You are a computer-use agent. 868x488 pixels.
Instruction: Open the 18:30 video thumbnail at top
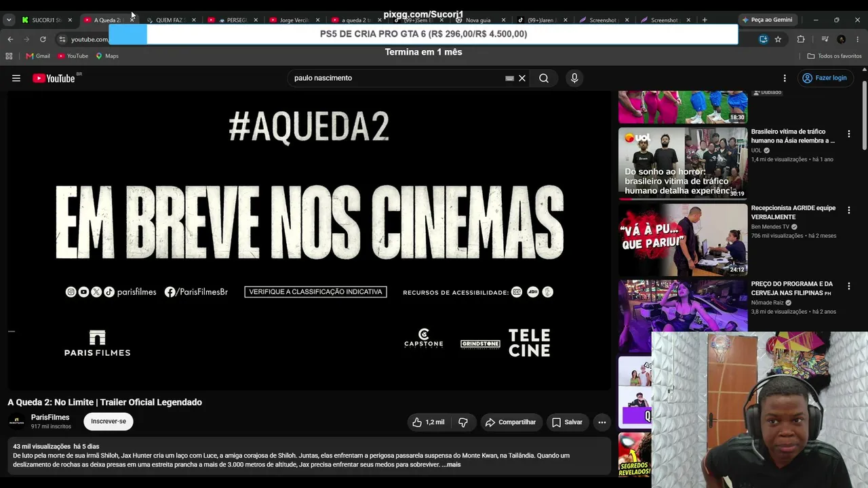[683, 107]
